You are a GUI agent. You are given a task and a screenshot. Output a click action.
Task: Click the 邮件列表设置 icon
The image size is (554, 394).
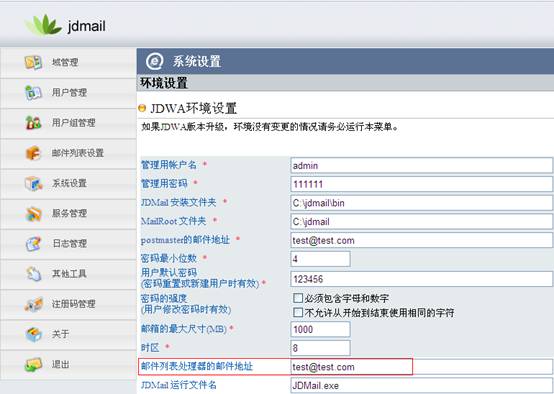coord(33,153)
